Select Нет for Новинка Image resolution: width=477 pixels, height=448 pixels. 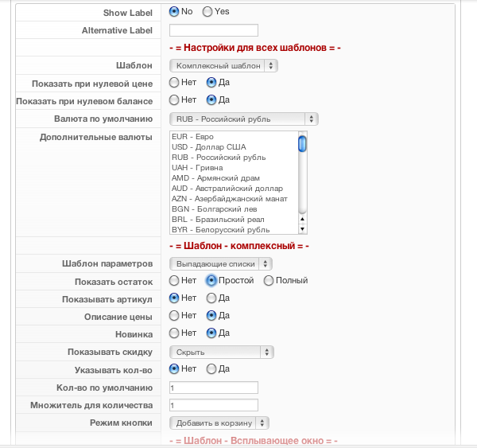(x=174, y=333)
